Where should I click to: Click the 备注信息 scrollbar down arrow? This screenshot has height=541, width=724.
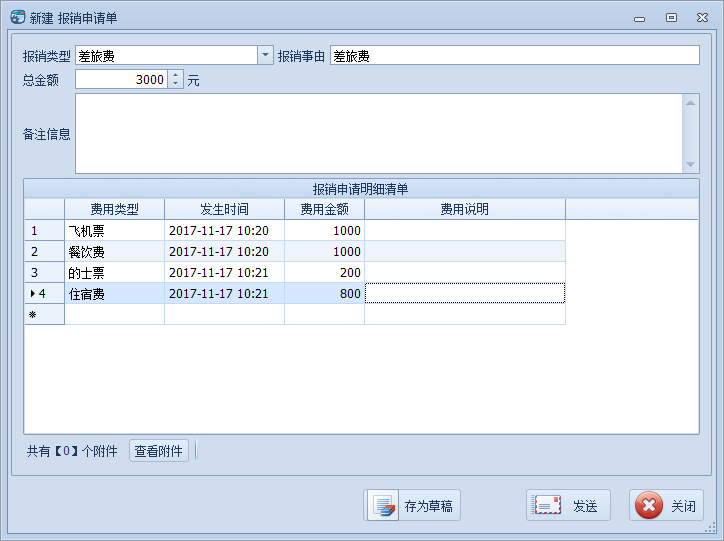pos(690,164)
